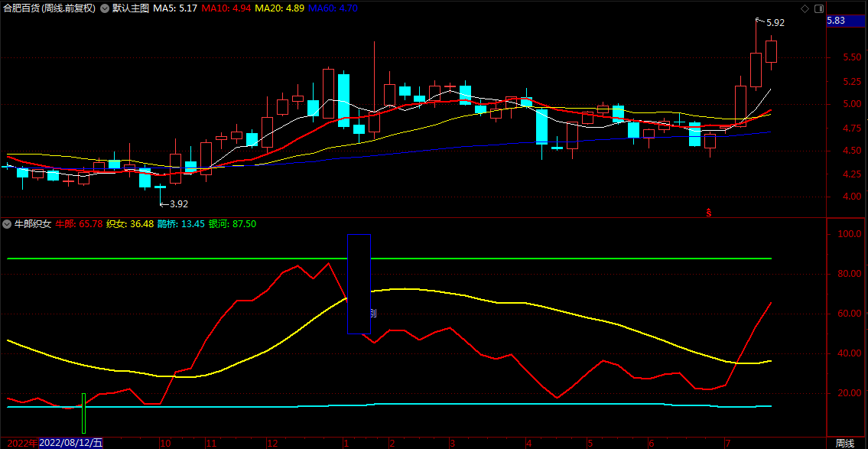Open the dropdown arrow beside 牛郎织女 indicator
868x449 pixels.
(x=7, y=224)
